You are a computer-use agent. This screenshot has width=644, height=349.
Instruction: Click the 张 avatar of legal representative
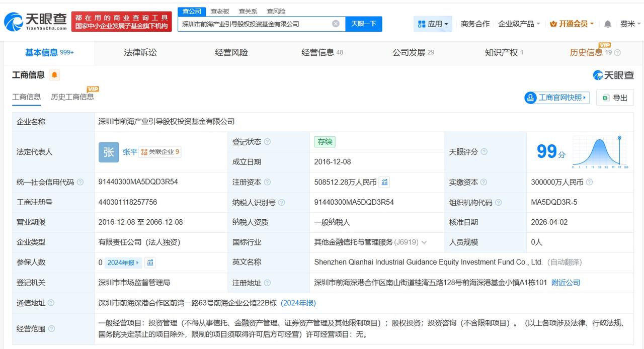tap(109, 152)
